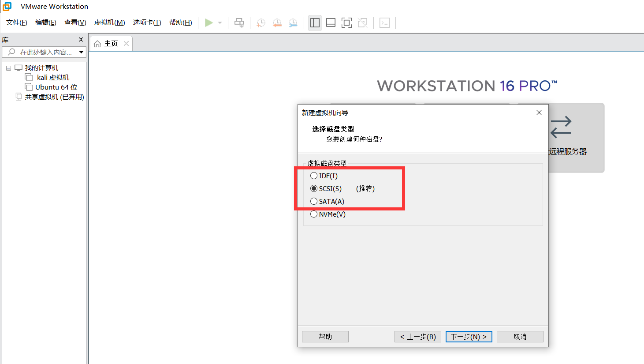Click the revert to snapshot icon
Viewport: 644px width, 364px height.
pos(277,23)
